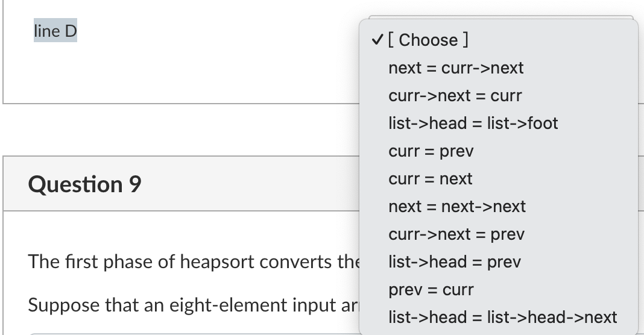
Task: Click the blank area below line D
Action: tap(181, 74)
